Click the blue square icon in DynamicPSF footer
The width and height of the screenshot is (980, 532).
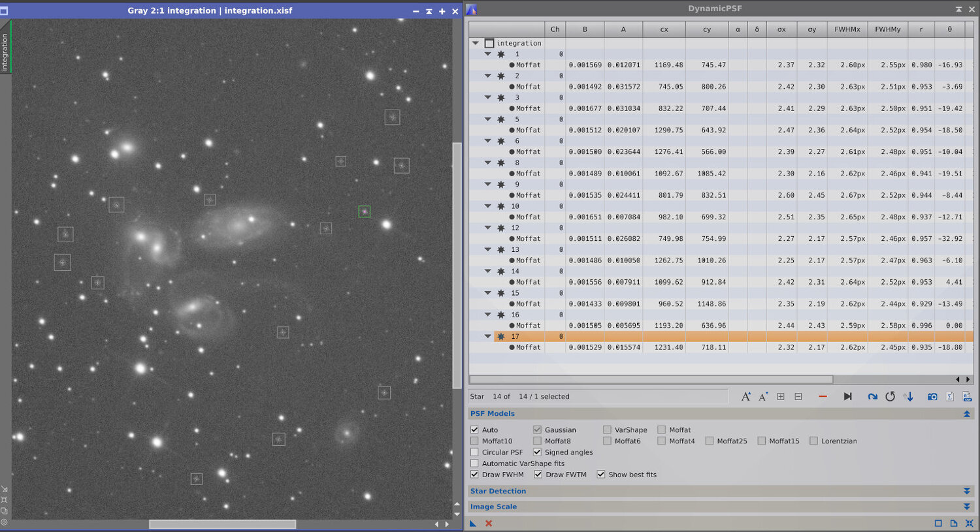pyautogui.click(x=938, y=524)
